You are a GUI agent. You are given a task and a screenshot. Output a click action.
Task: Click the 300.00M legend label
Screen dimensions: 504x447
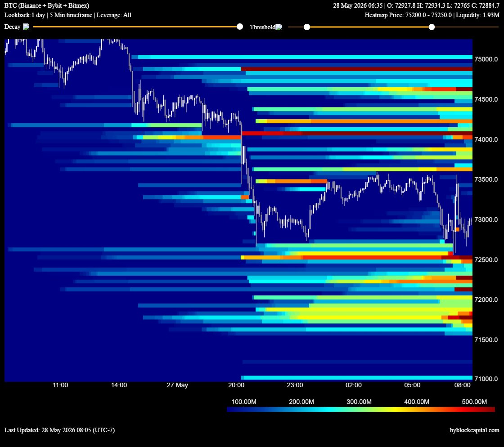359,402
